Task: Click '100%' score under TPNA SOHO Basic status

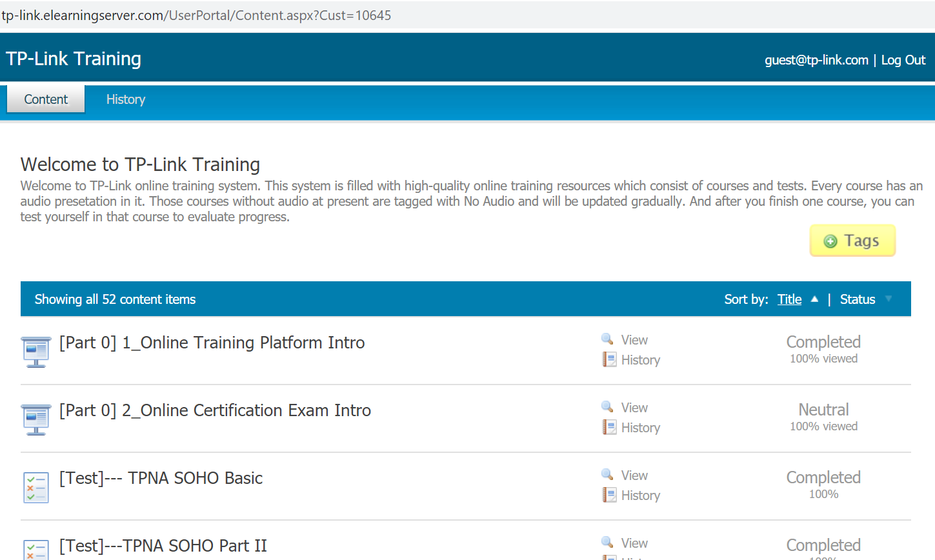Action: pyautogui.click(x=823, y=494)
